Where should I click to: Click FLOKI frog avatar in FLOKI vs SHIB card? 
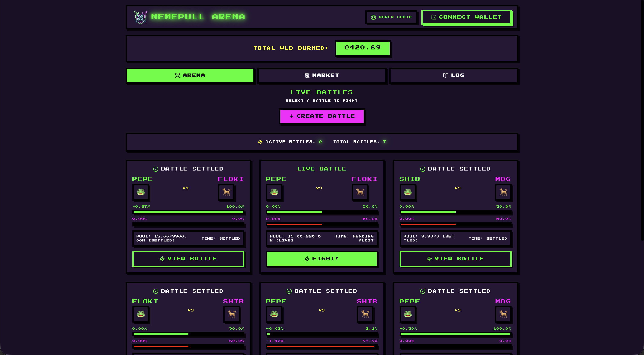tap(141, 314)
